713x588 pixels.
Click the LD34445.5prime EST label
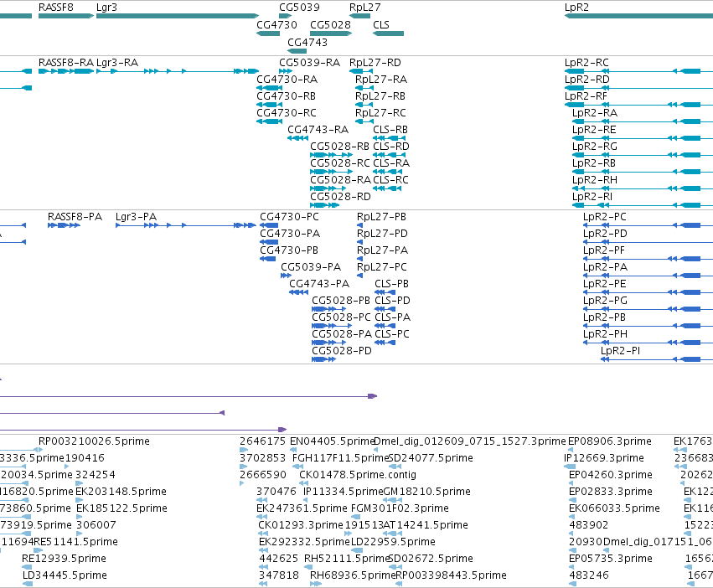tap(65, 575)
